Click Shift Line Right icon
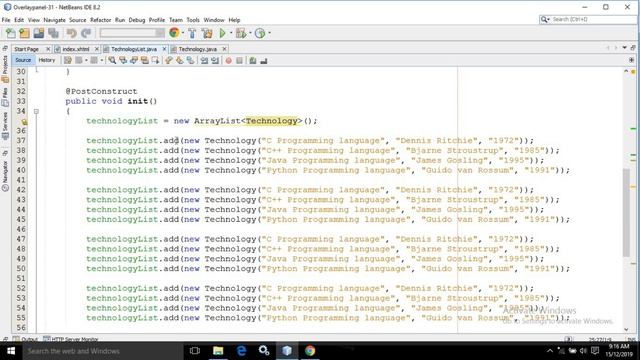This screenshot has height=360, width=640. coord(215,60)
